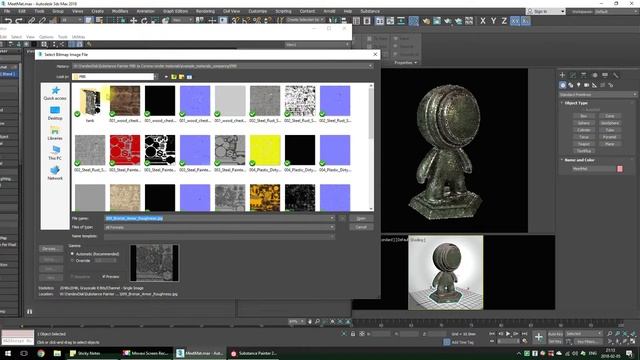The width and height of the screenshot is (640, 360).
Task: Open the Utilities wrench panel tab
Action: tap(616, 75)
